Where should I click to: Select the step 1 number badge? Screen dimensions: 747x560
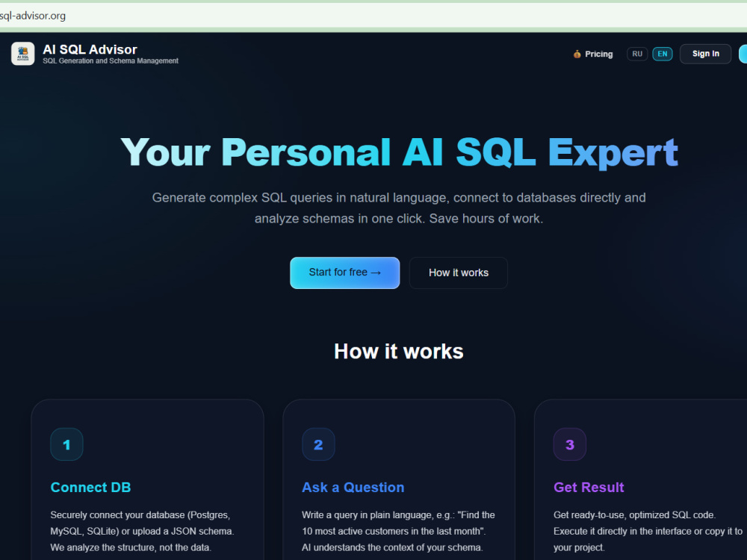(x=66, y=444)
